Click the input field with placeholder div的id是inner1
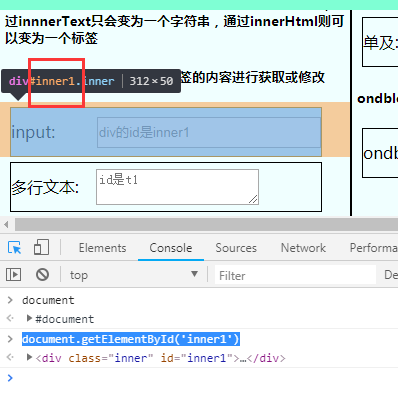The width and height of the screenshot is (398, 404). 209,132
